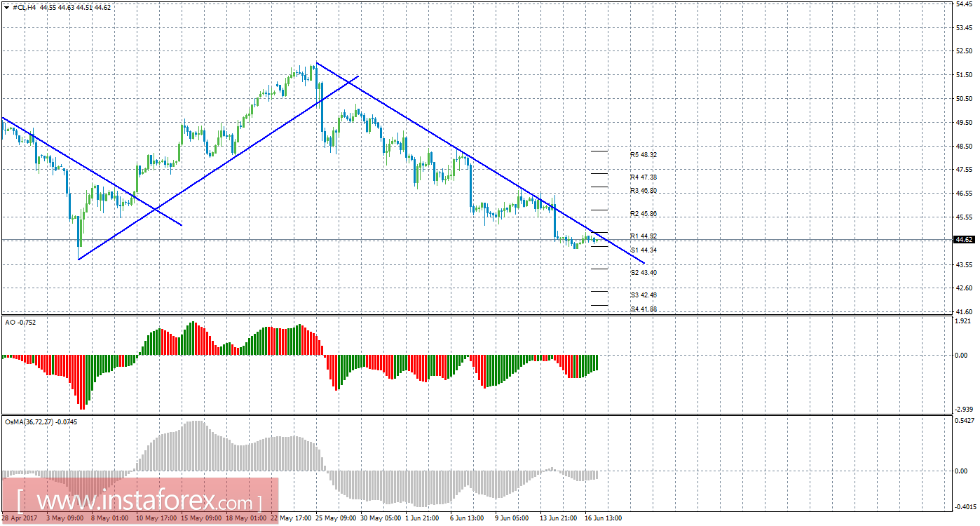Click the AO -0.752 indicator label
This screenshot has height=526, width=980.
(20, 322)
